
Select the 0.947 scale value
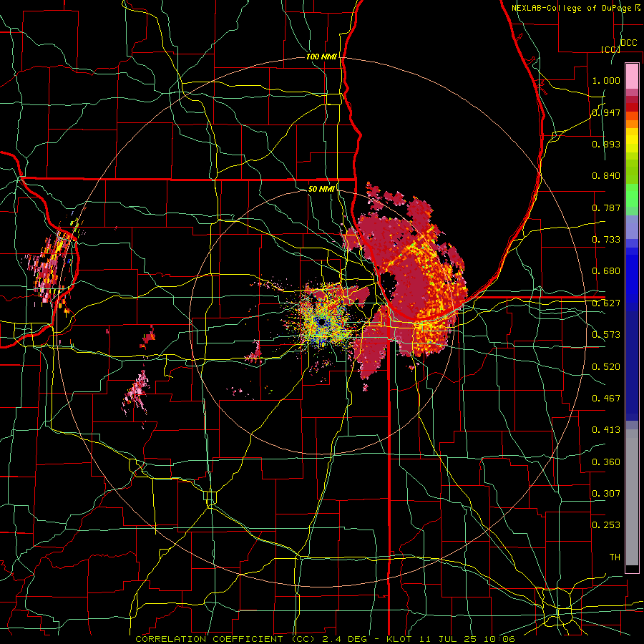coord(606,112)
